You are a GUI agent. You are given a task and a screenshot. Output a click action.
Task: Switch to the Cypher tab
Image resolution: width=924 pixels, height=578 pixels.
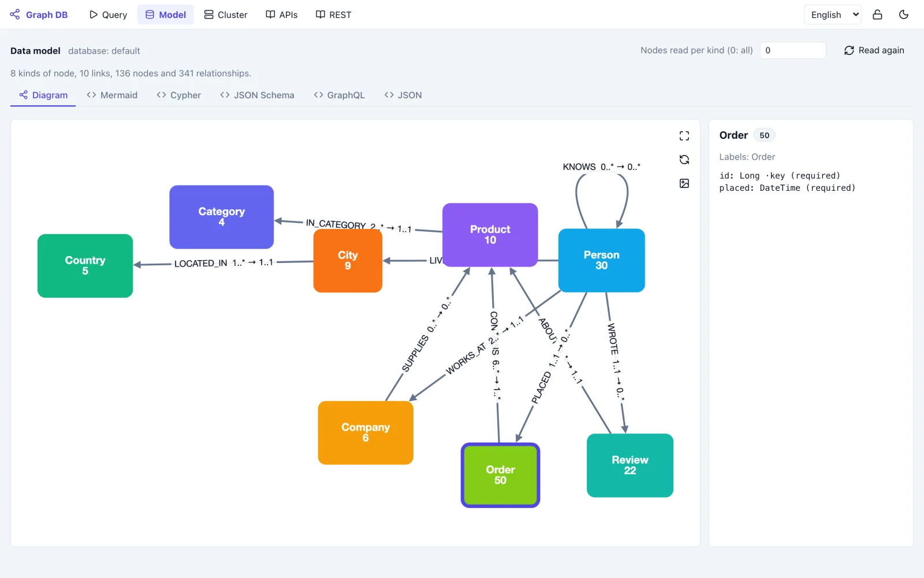[x=178, y=95]
